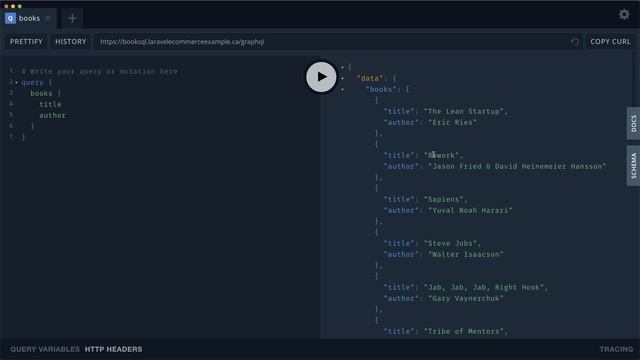Select the books tab
Viewport: 640px width, 360px height.
[29, 18]
